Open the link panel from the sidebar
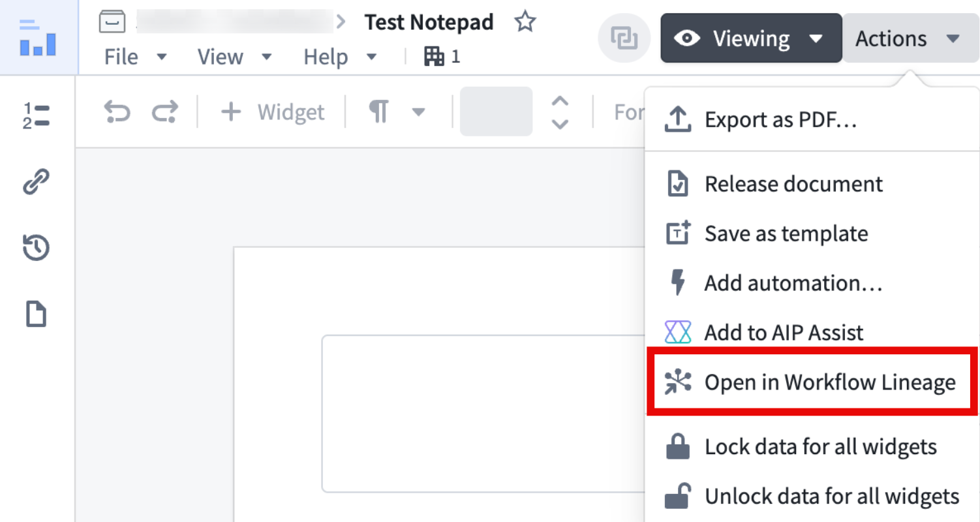Image resolution: width=980 pixels, height=522 pixels. click(x=37, y=181)
